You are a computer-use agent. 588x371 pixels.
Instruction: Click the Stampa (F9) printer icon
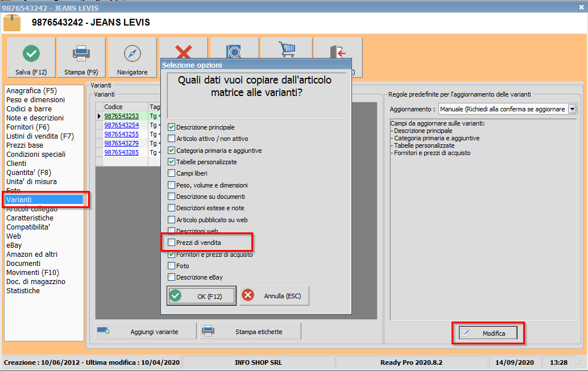click(81, 53)
